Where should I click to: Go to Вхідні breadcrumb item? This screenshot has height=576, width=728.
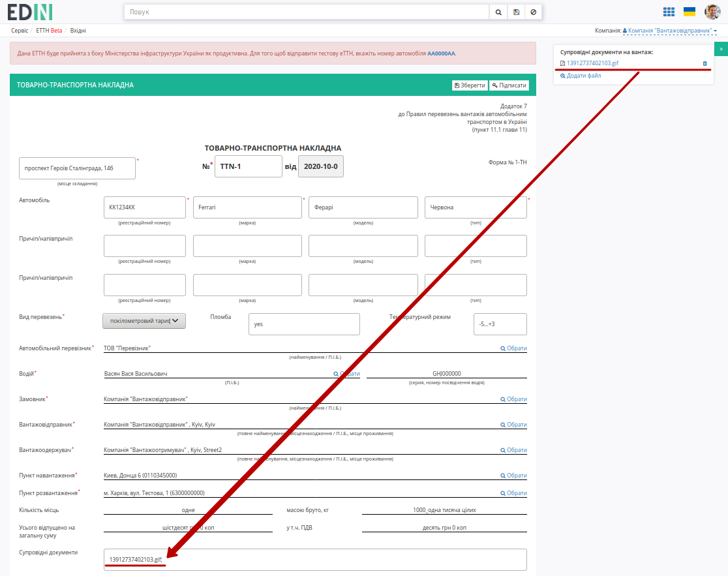click(78, 31)
